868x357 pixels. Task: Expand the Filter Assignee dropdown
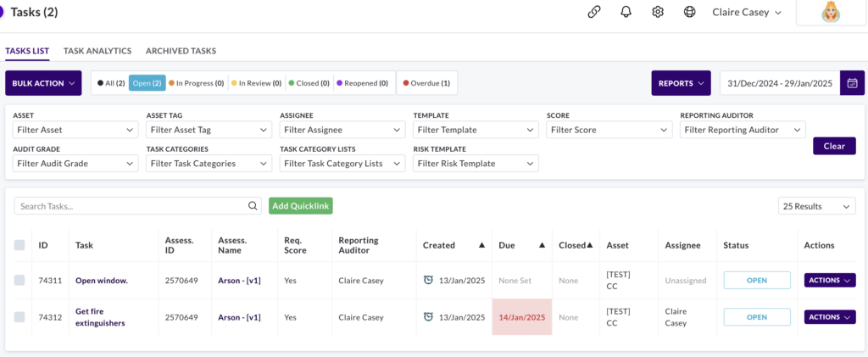[342, 130]
